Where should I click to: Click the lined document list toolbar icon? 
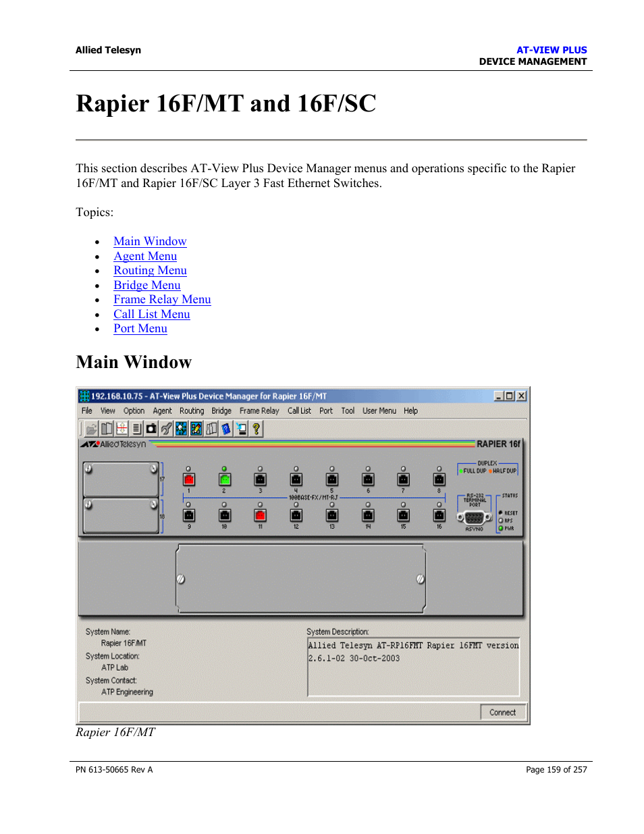[x=136, y=429]
